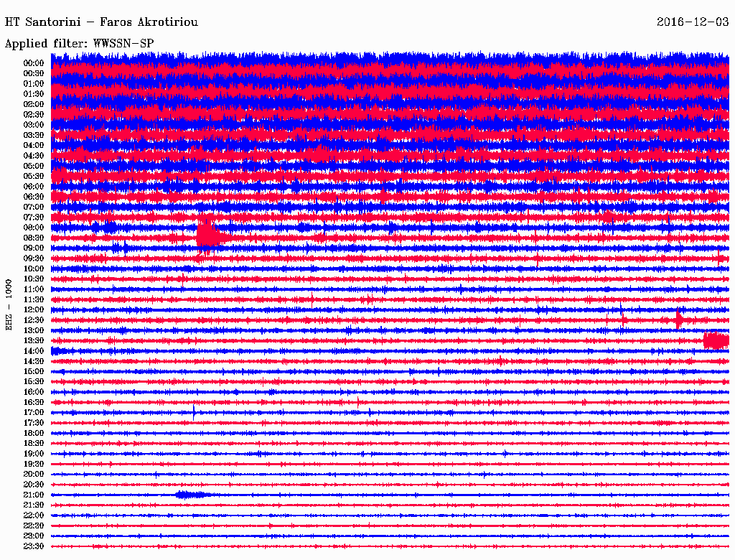Click the 08:00 time label
The image size is (735, 560).
pos(34,228)
